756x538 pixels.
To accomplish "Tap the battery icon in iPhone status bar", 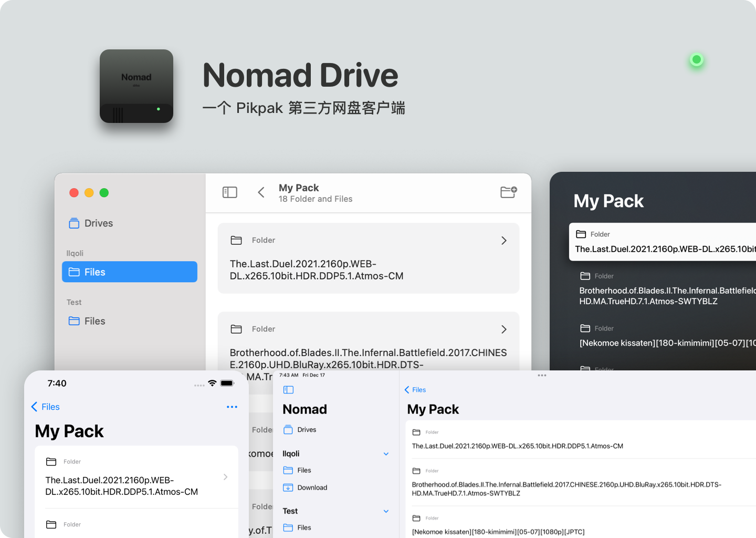I will point(227,383).
